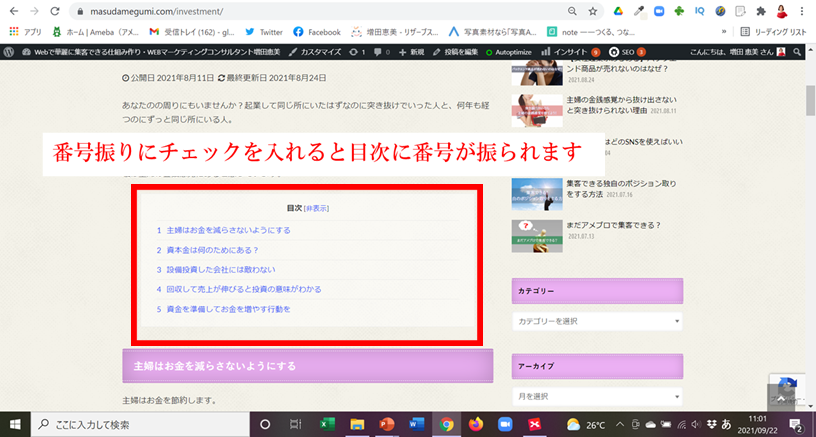Viewport: 816px width, 437px height.
Task: Open the 月を選択 archive dropdown
Action: [x=597, y=396]
